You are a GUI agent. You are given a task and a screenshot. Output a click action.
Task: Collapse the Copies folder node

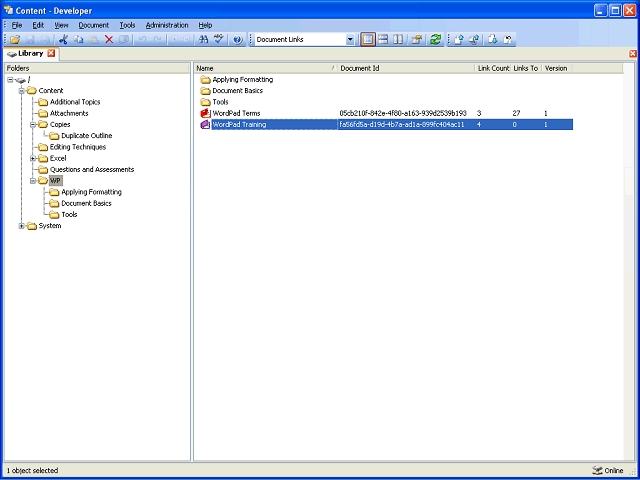pyautogui.click(x=33, y=124)
